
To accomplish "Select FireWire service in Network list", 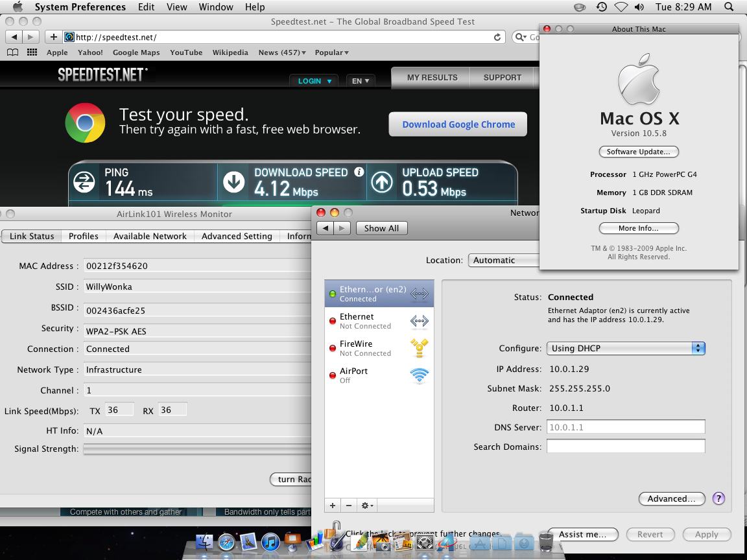I will (x=379, y=348).
